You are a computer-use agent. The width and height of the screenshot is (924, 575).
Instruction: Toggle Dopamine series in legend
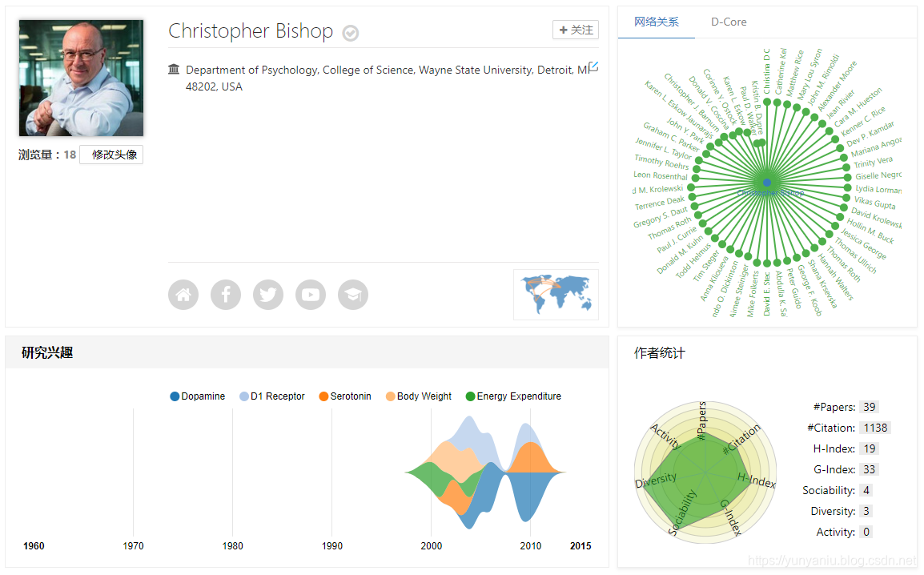pos(198,396)
